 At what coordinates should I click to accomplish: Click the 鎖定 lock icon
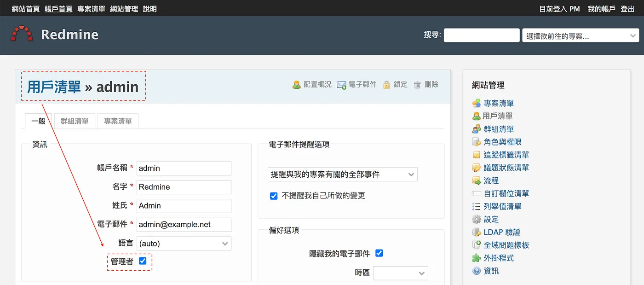pos(387,85)
